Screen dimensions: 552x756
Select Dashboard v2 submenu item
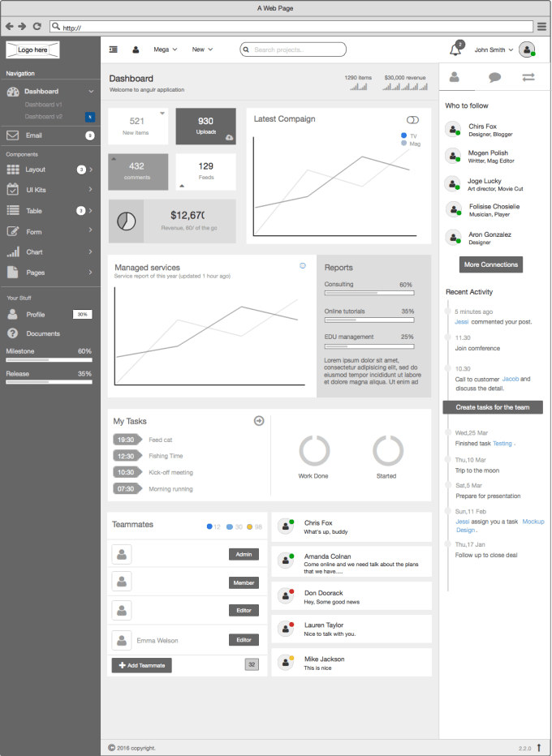tap(43, 116)
